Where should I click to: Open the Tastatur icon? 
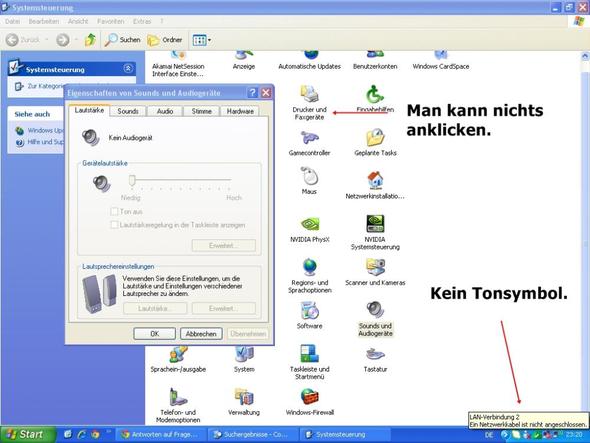375,360
